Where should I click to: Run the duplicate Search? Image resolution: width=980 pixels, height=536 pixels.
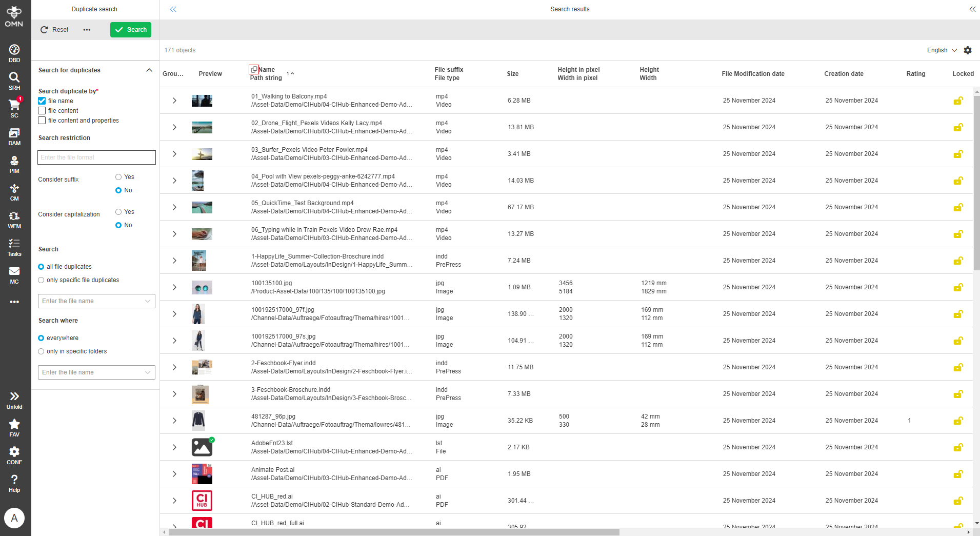click(131, 30)
